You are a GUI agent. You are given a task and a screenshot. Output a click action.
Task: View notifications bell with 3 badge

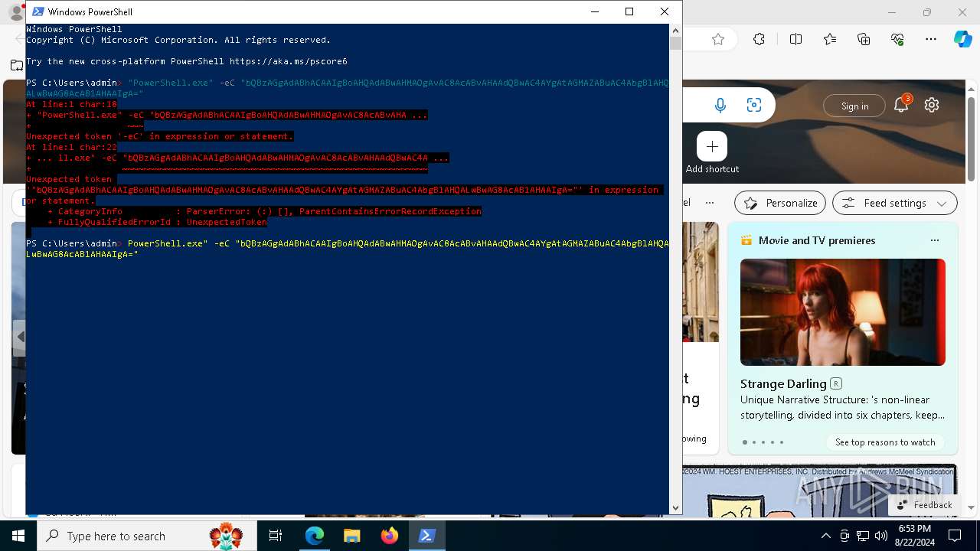901,105
